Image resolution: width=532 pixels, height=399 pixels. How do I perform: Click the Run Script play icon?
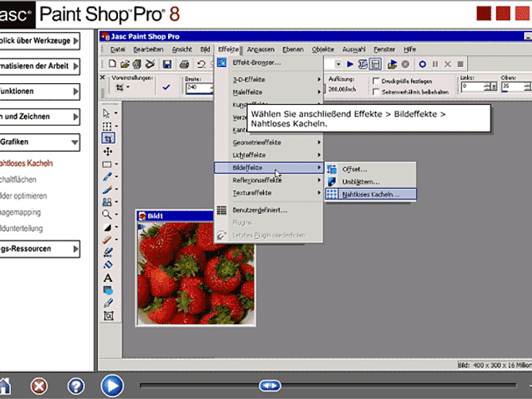click(350, 64)
